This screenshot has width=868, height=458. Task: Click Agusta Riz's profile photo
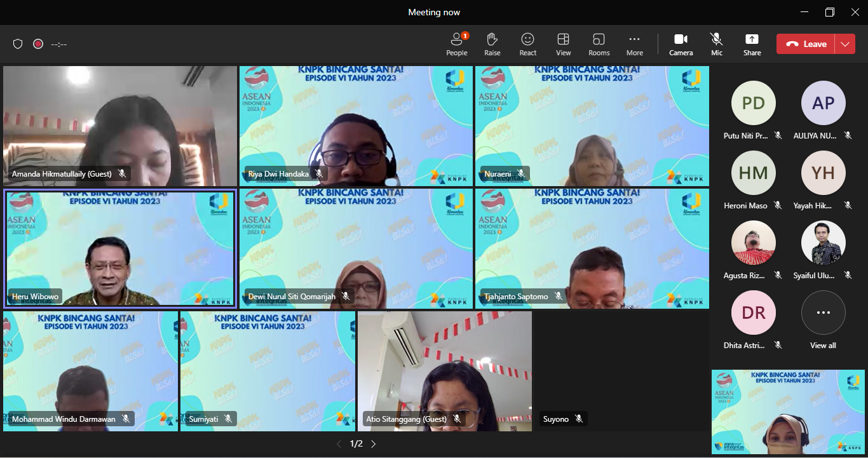click(754, 243)
